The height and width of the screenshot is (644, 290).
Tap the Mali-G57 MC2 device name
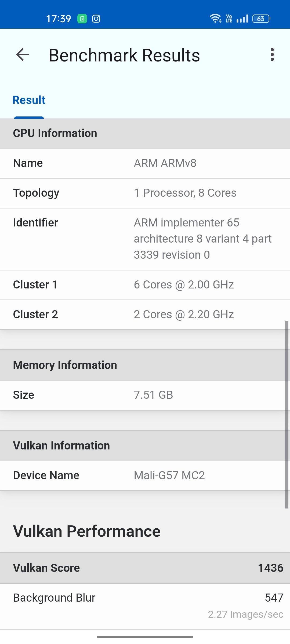169,475
